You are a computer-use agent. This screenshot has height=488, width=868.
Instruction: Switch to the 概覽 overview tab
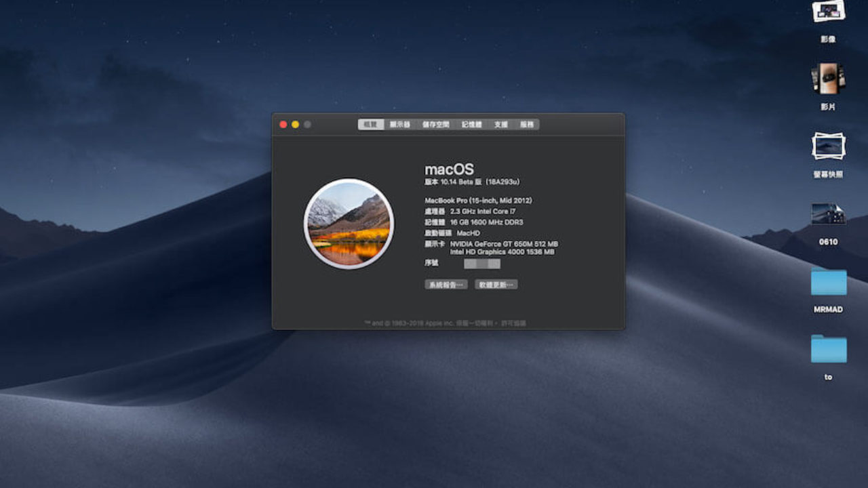point(371,125)
